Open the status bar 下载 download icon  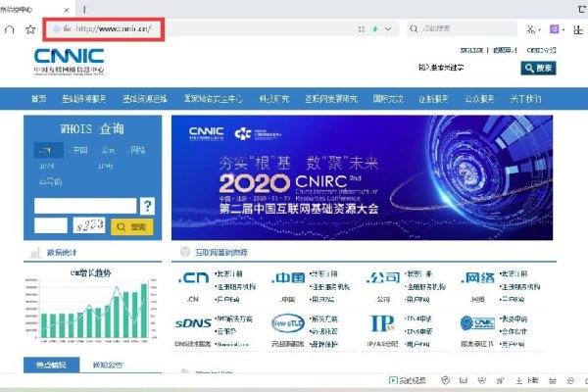tap(527, 381)
